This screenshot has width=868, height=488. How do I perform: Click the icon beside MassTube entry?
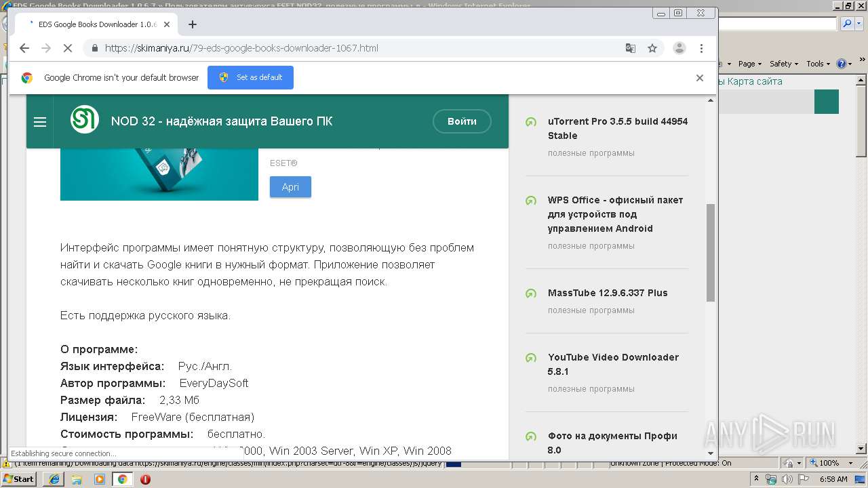point(531,293)
